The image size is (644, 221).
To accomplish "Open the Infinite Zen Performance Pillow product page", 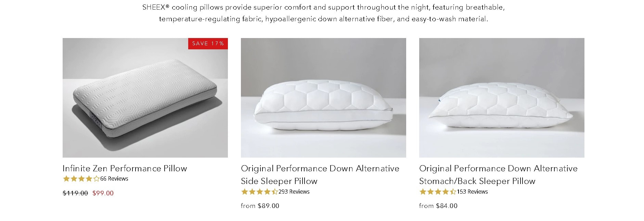I will coord(125,169).
